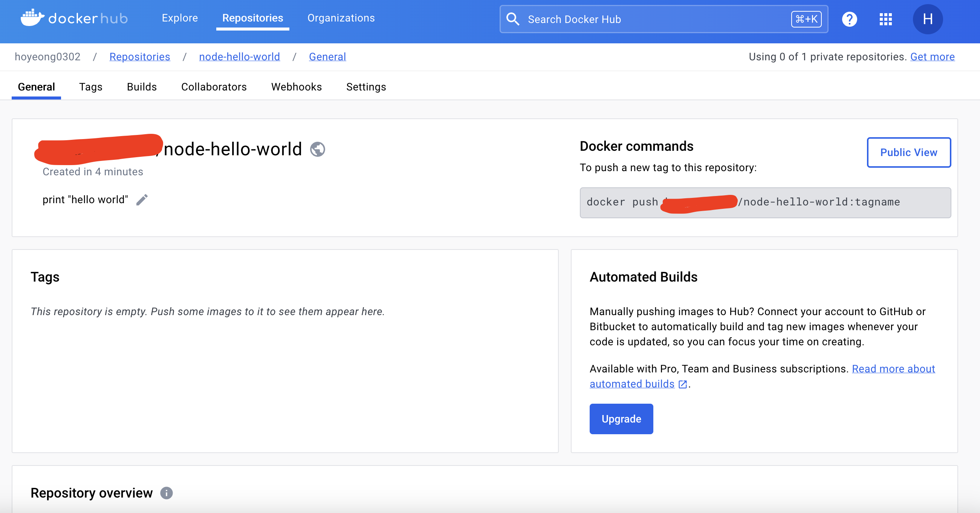Screen dimensions: 980x513
Task: Select the Collaborators tab
Action: (x=214, y=87)
